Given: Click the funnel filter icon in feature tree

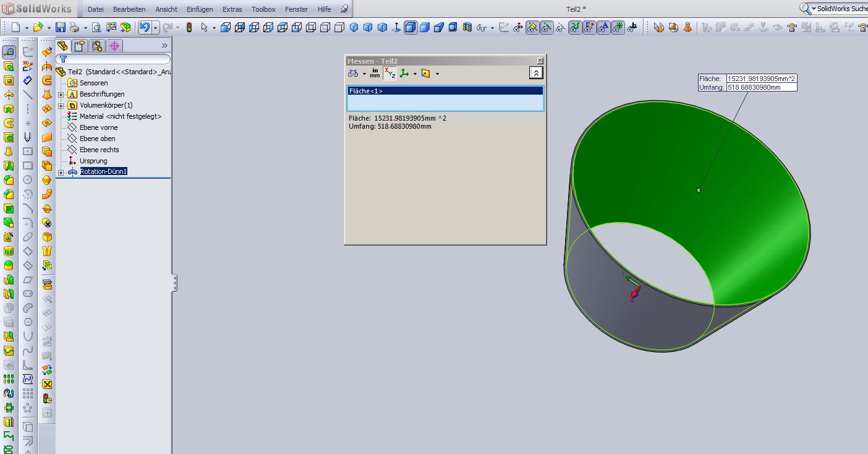Looking at the screenshot, I should (x=63, y=59).
